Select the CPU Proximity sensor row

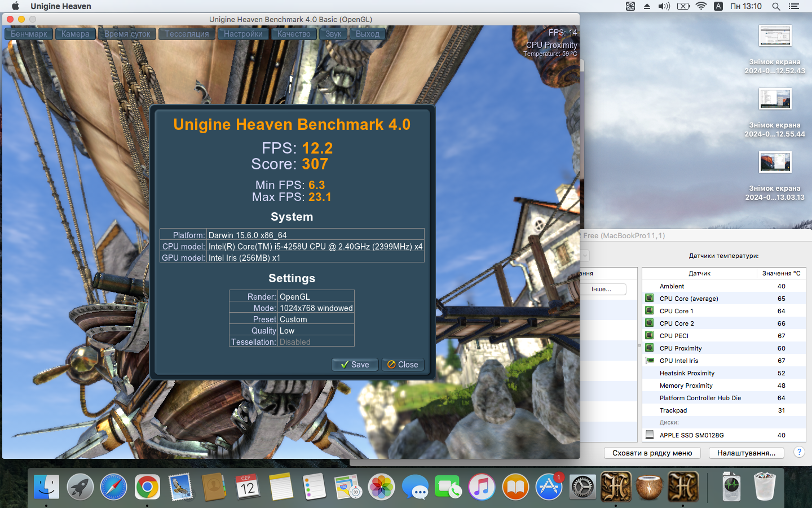(x=723, y=348)
